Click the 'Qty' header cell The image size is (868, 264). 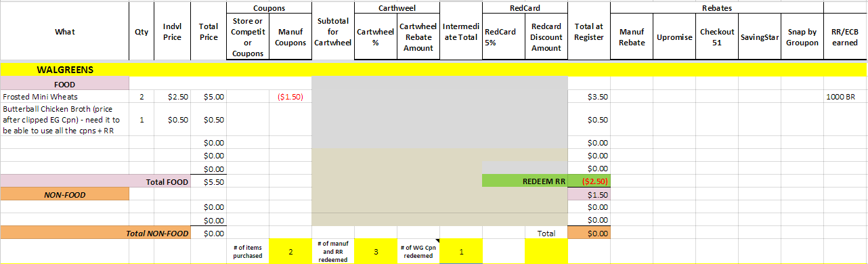(142, 31)
